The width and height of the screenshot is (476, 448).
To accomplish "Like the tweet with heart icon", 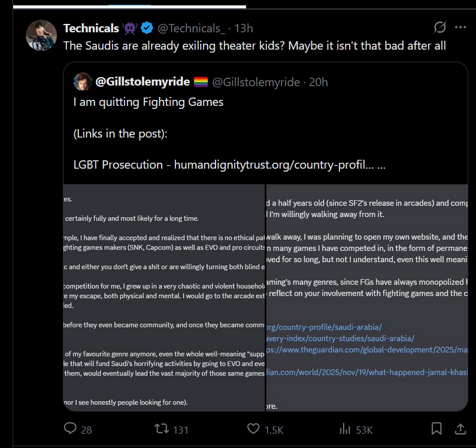I will point(253,429).
